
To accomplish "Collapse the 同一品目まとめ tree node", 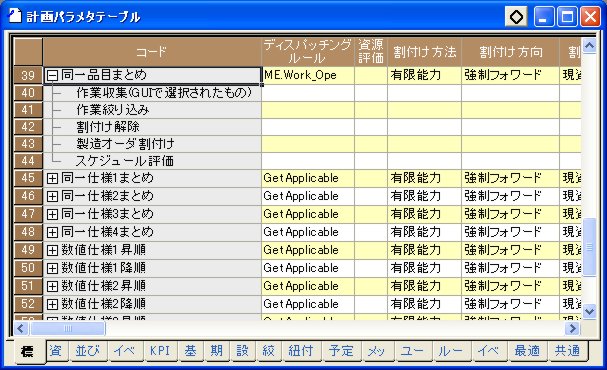I will pos(52,75).
